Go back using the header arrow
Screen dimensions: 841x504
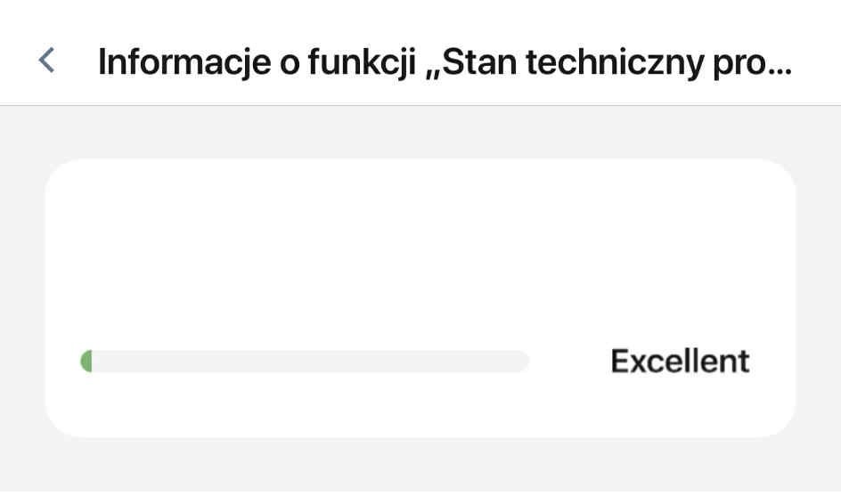click(46, 61)
